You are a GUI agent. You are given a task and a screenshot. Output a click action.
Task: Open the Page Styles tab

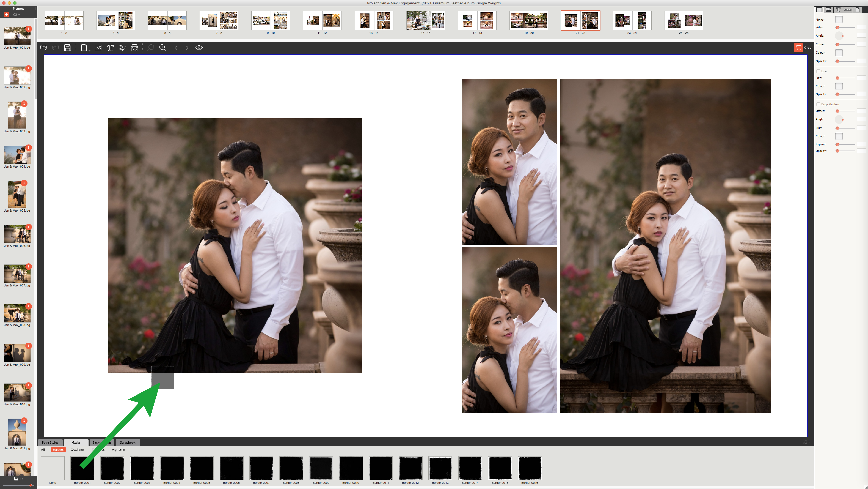coord(50,442)
